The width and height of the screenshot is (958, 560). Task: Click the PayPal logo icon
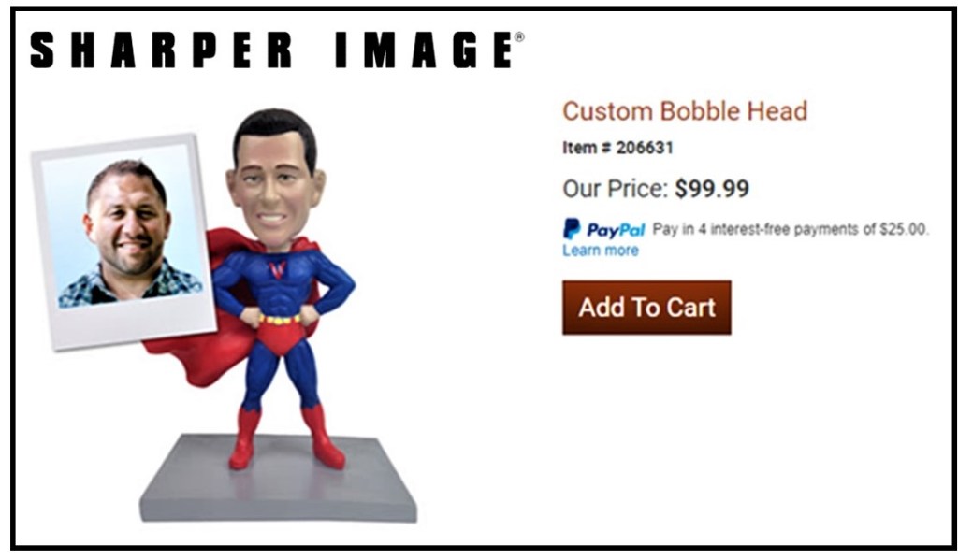tap(572, 229)
